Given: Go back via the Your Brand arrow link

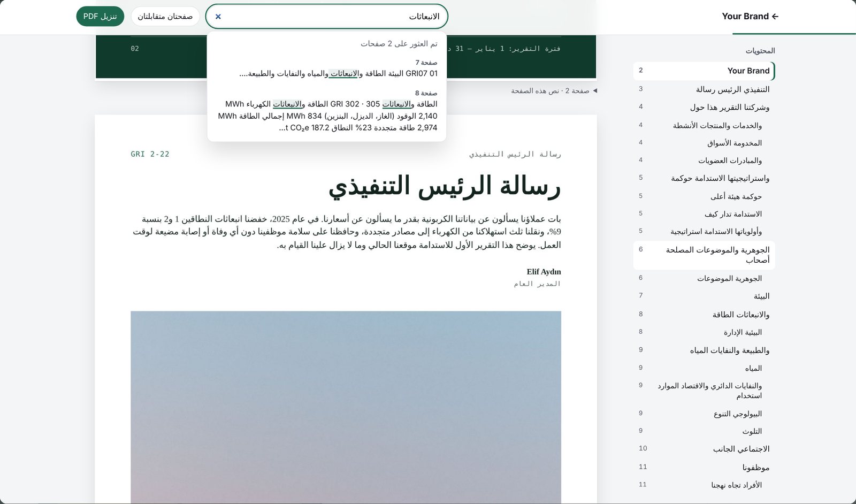Looking at the screenshot, I should 750,17.
